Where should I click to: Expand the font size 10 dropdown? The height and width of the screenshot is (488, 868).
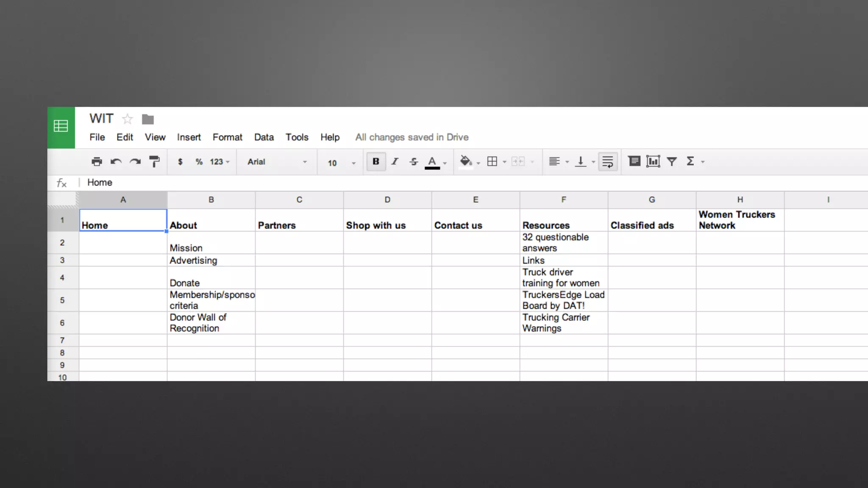pyautogui.click(x=342, y=163)
